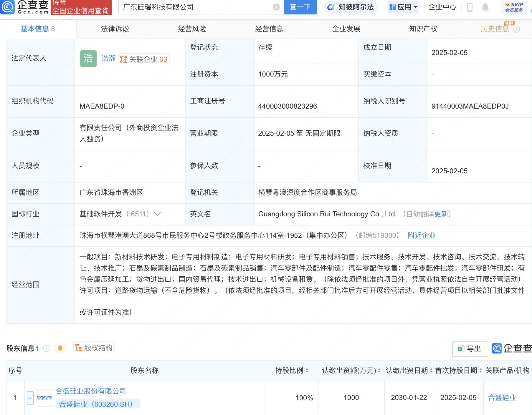Click stock tag 合盛硅业（603260.SH）
Viewport: 532px width, 415px height.
pyautogui.click(x=98, y=404)
